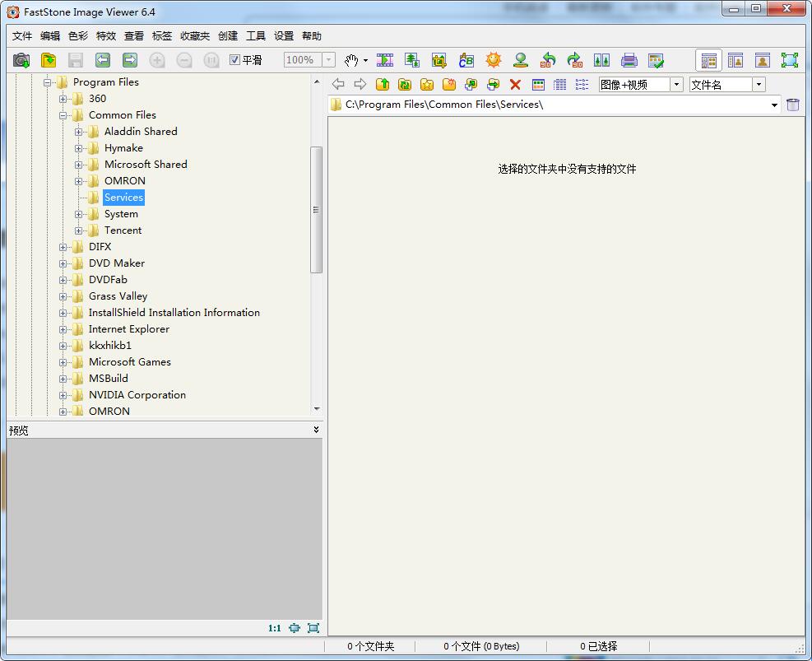Click the 1:1 actual size button
The image size is (812, 661).
click(x=274, y=628)
